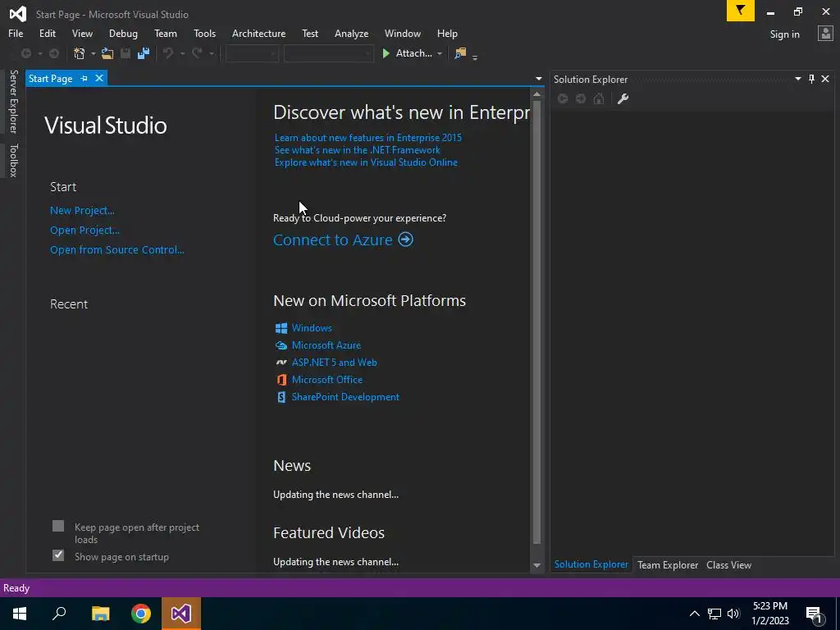This screenshot has height=630, width=840.
Task: Open the toolbar options overflow arrow
Action: (475, 57)
